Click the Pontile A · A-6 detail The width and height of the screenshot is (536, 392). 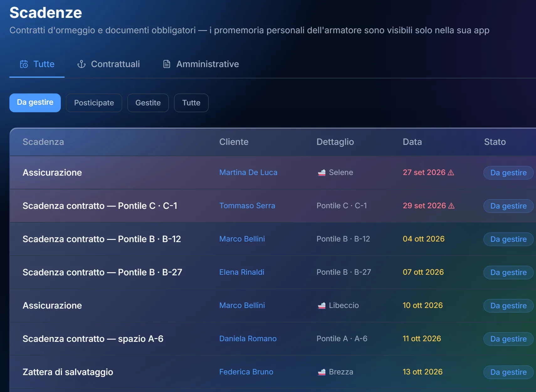(342, 339)
